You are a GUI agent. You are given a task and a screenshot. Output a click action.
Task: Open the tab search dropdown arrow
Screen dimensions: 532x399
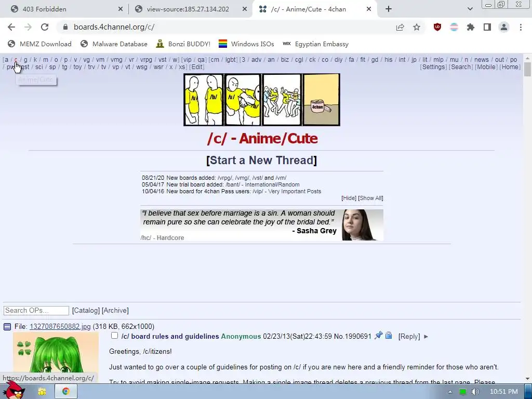(x=470, y=9)
